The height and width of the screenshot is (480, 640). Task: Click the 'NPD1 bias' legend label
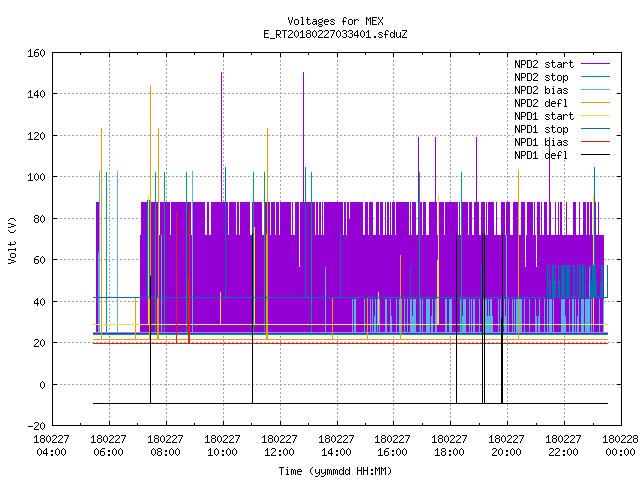pyautogui.click(x=541, y=142)
